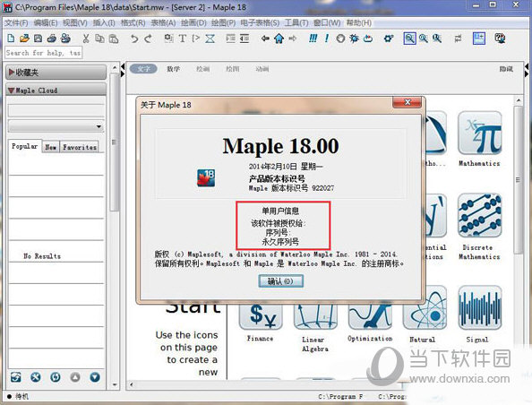
Task: Open a file using the folder icon
Action: tap(24, 39)
